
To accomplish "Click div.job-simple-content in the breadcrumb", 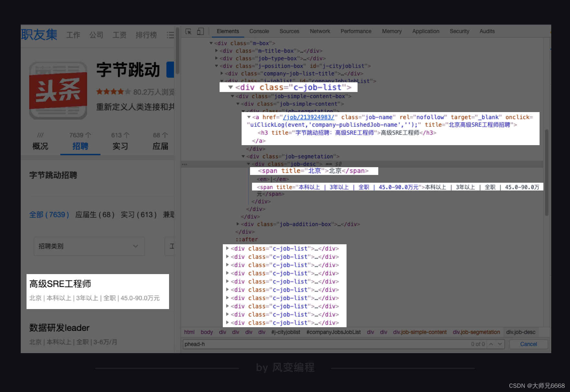I will (x=420, y=332).
